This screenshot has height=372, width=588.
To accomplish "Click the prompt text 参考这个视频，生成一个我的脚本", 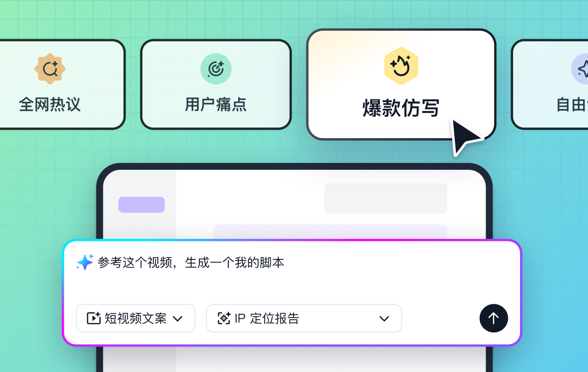I will pos(191,263).
